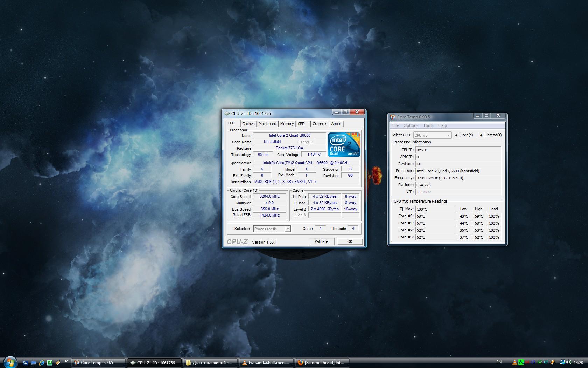Select the Memory tab in CPU-Z
This screenshot has width=588, height=368.
287,124
